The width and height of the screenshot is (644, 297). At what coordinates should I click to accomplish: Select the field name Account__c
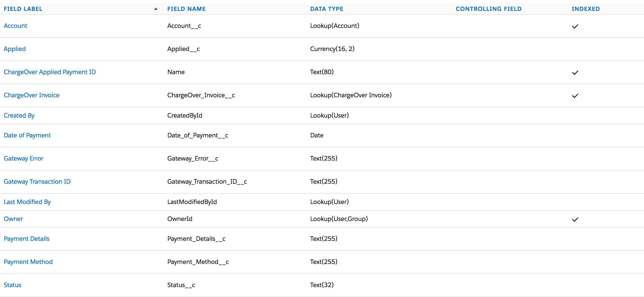click(184, 26)
